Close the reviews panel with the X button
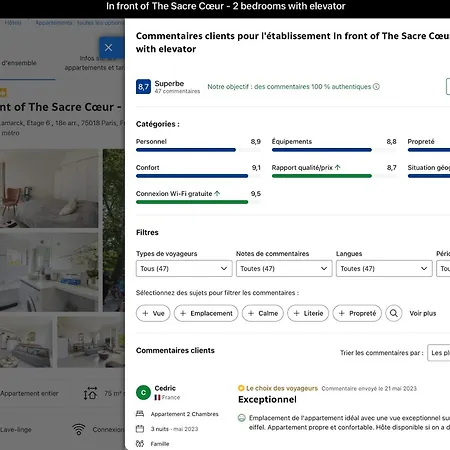This screenshot has height=450, width=450. pyautogui.click(x=109, y=48)
